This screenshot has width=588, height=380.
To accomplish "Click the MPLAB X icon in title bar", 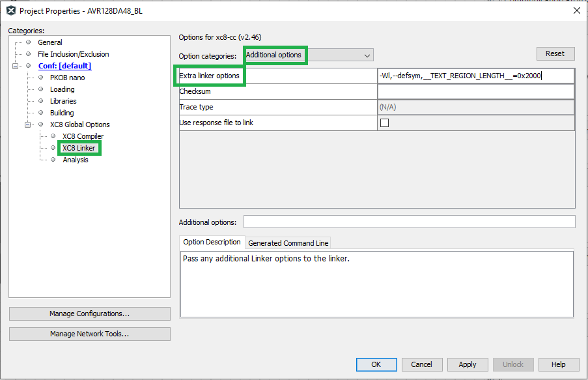I will tap(10, 10).
